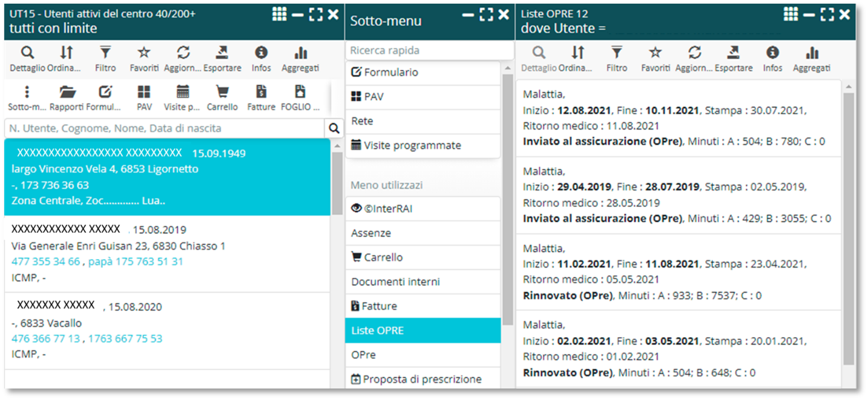Open grid layout menu in UT15 header

279,15
